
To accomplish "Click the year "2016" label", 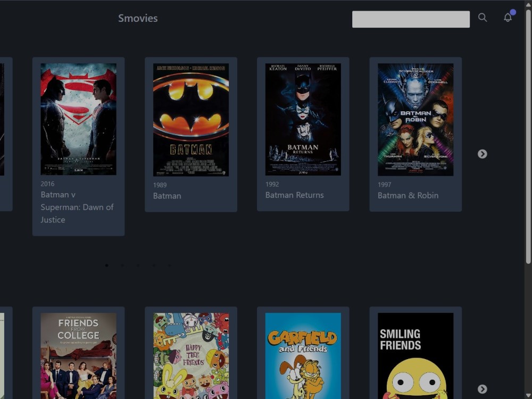I will (47, 184).
